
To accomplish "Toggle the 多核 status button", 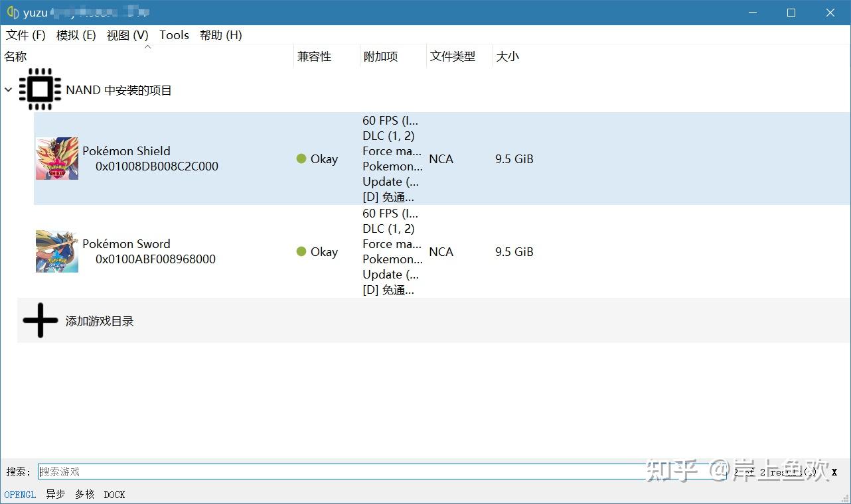I will pyautogui.click(x=85, y=495).
